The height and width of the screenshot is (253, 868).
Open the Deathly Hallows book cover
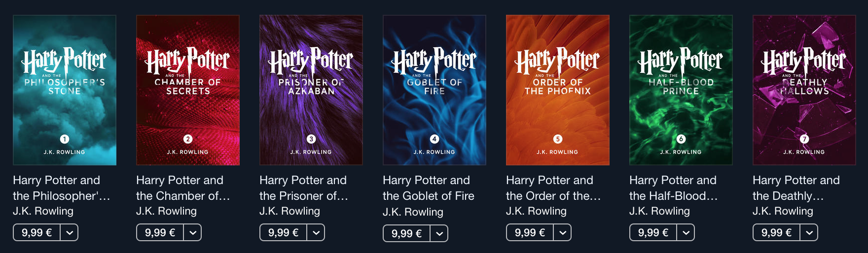tap(804, 90)
